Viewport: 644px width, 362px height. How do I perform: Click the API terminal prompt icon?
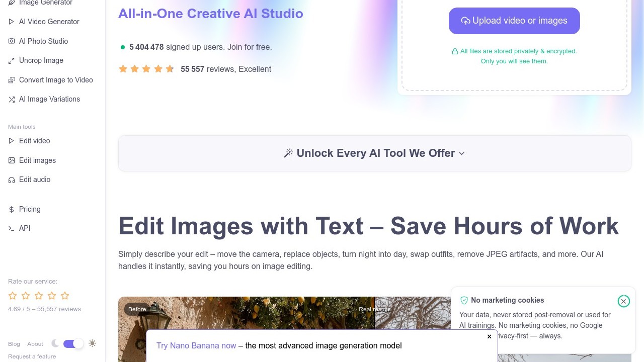coord(12,228)
